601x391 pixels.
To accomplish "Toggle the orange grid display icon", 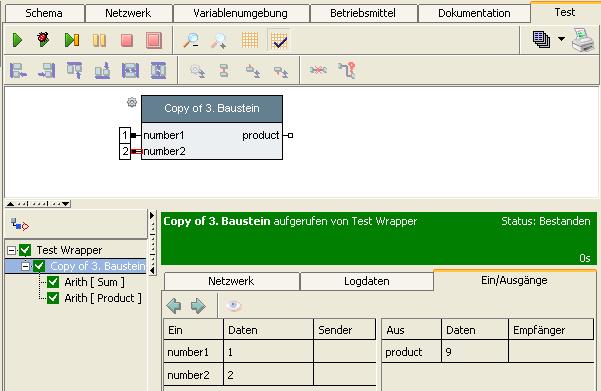I will click(250, 40).
